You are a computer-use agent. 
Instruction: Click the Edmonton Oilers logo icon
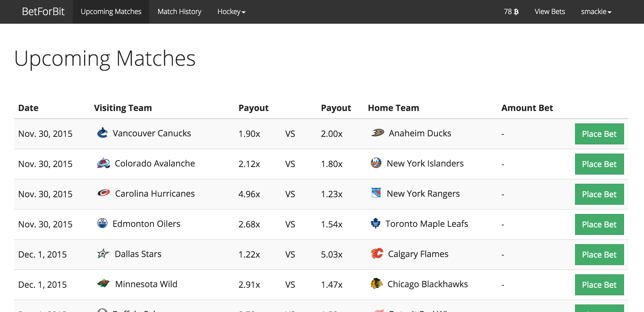102,223
